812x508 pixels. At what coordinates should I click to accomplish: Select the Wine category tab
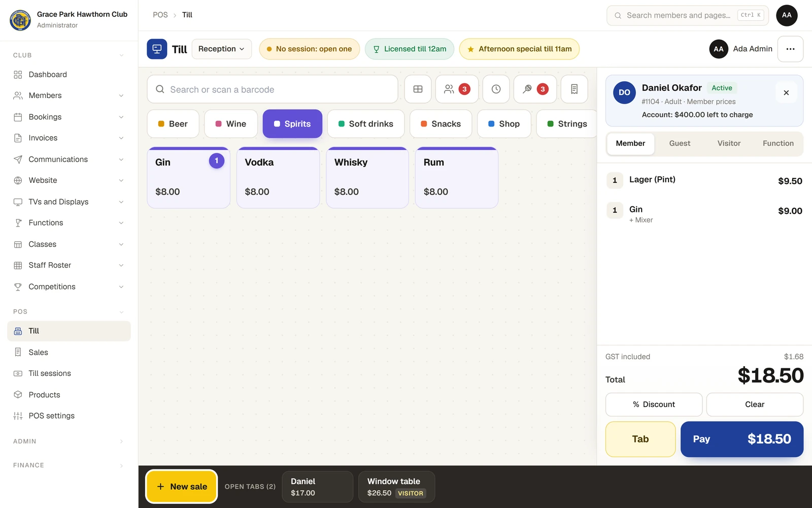click(x=231, y=124)
